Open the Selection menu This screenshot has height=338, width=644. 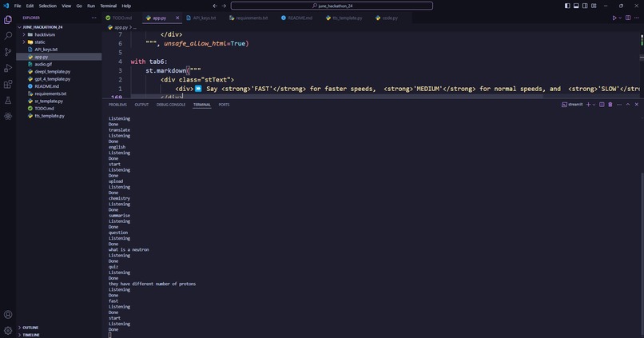pos(48,6)
